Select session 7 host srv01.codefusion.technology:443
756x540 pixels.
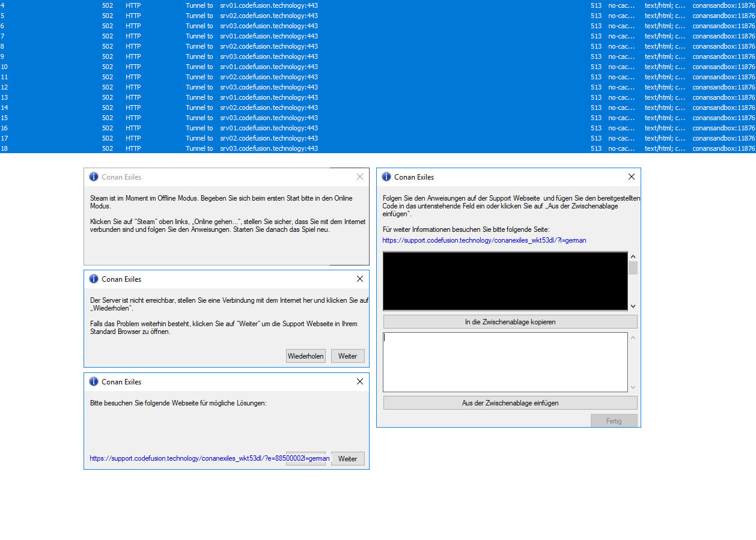click(269, 36)
